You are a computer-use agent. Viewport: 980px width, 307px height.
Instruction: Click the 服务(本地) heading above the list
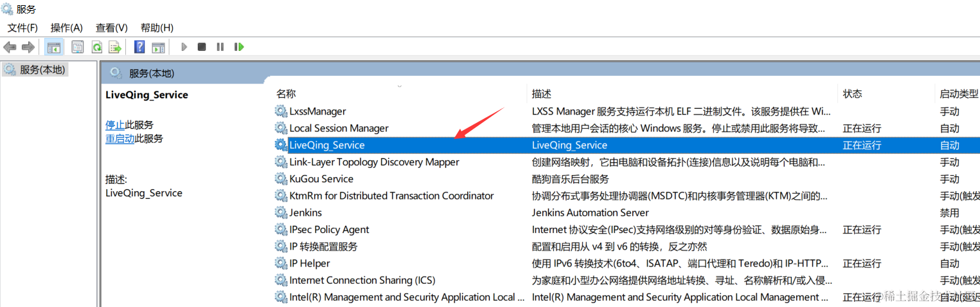coord(152,73)
